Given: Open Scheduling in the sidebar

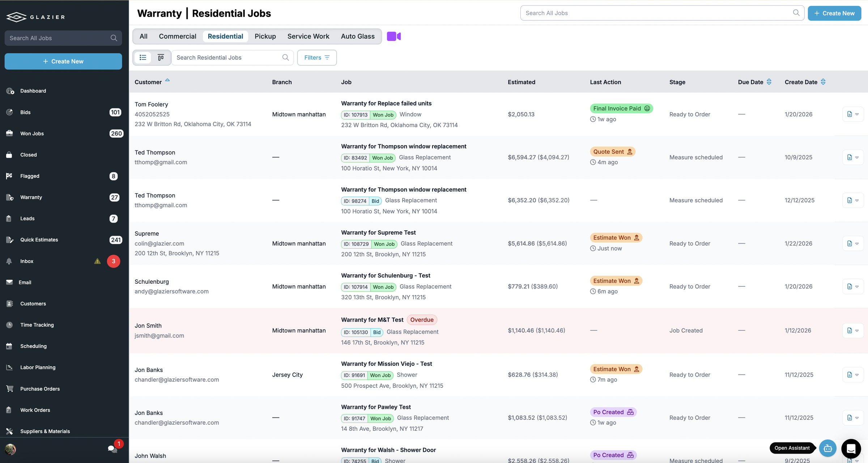Looking at the screenshot, I should coord(33,346).
